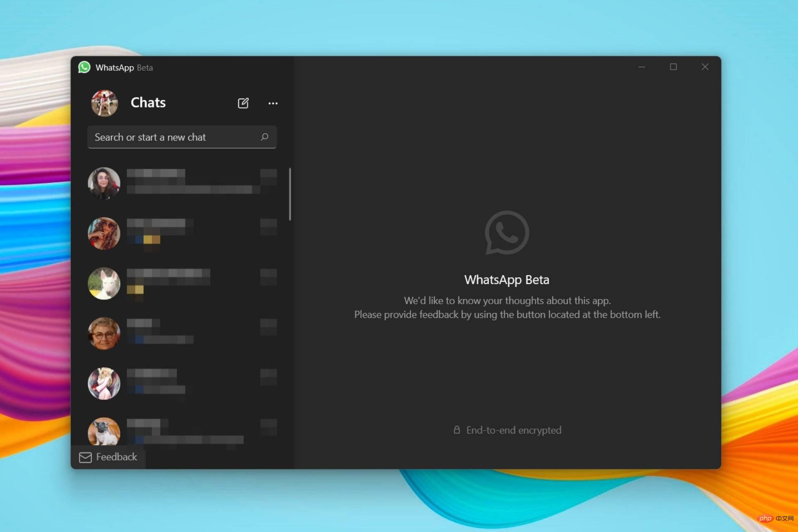Click the first contact profile picture thumbnail
798x532 pixels.
104,182
